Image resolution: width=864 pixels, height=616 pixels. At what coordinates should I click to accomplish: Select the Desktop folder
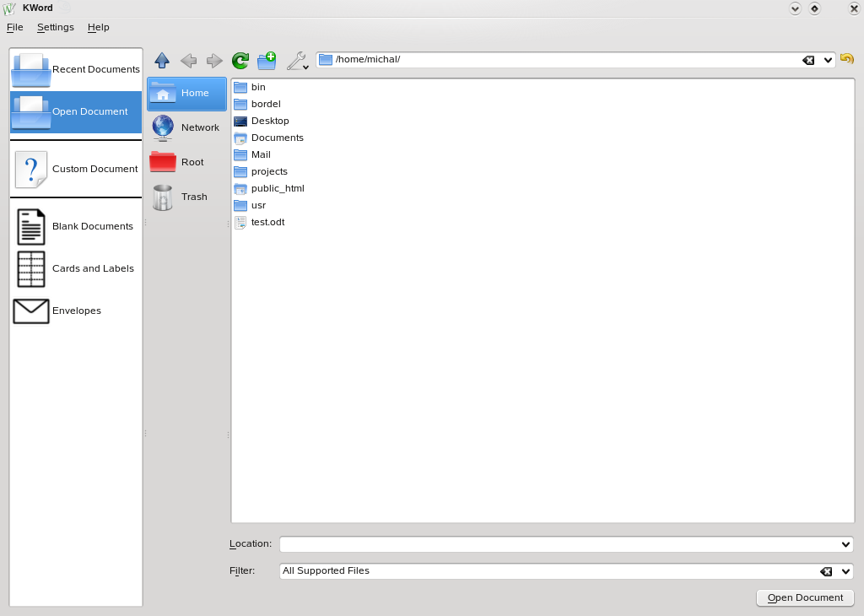pyautogui.click(x=262, y=121)
